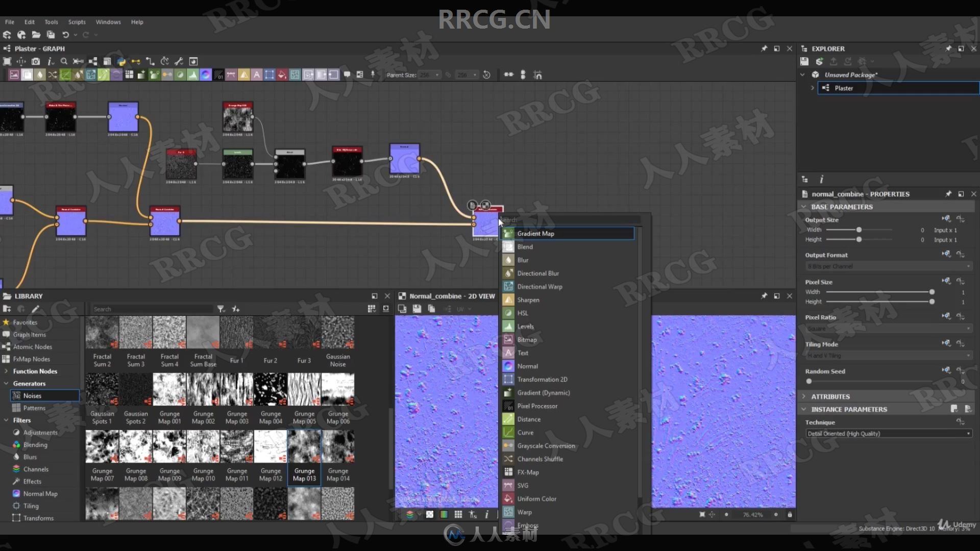Viewport: 980px width, 551px height.
Task: Add an FX-Map node from the node toolbar
Action: point(129,75)
